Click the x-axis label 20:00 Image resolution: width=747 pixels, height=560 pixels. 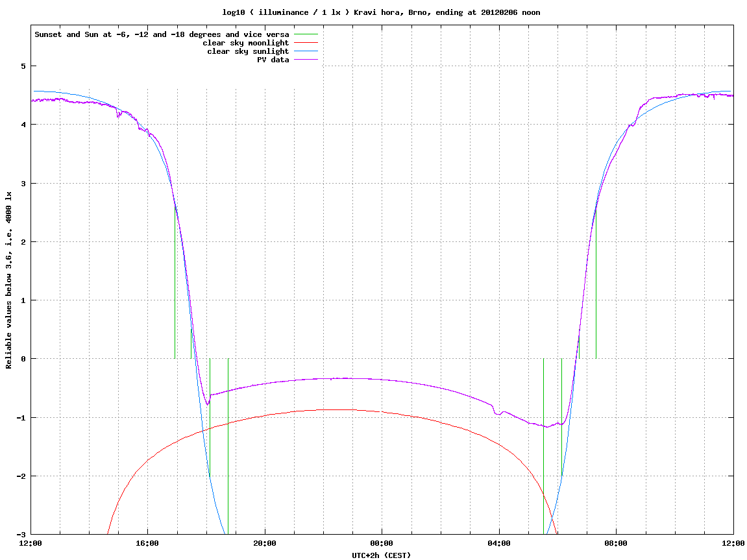265,543
